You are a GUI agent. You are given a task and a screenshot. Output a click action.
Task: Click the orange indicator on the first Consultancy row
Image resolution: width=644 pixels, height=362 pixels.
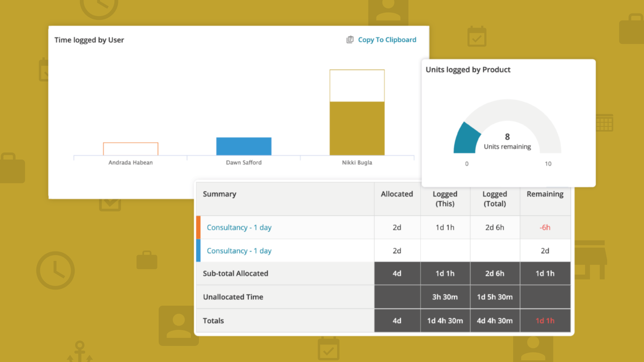[199, 227]
